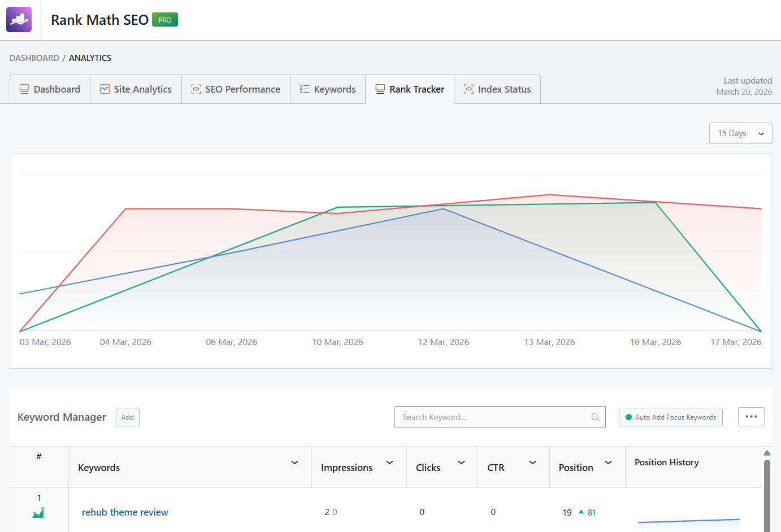Click the Rank Math logo icon
Viewport: 781px width, 532px height.
point(19,20)
